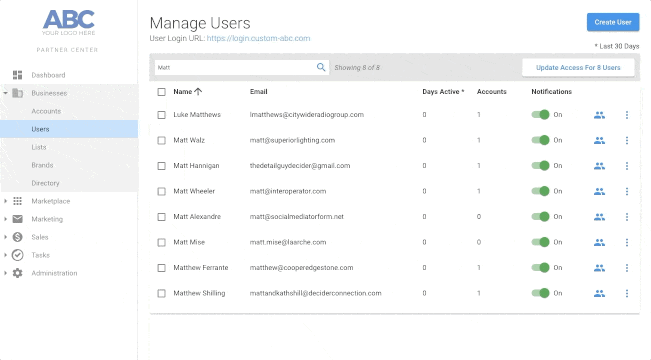651x360 pixels.
Task: Check the box for Matt Walz
Action: click(x=162, y=140)
